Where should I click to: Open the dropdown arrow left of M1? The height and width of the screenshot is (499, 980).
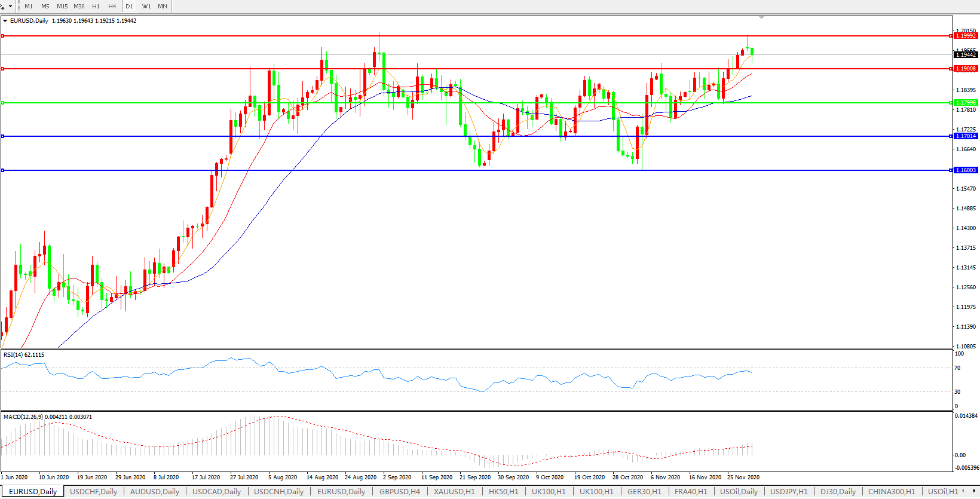click(10, 7)
